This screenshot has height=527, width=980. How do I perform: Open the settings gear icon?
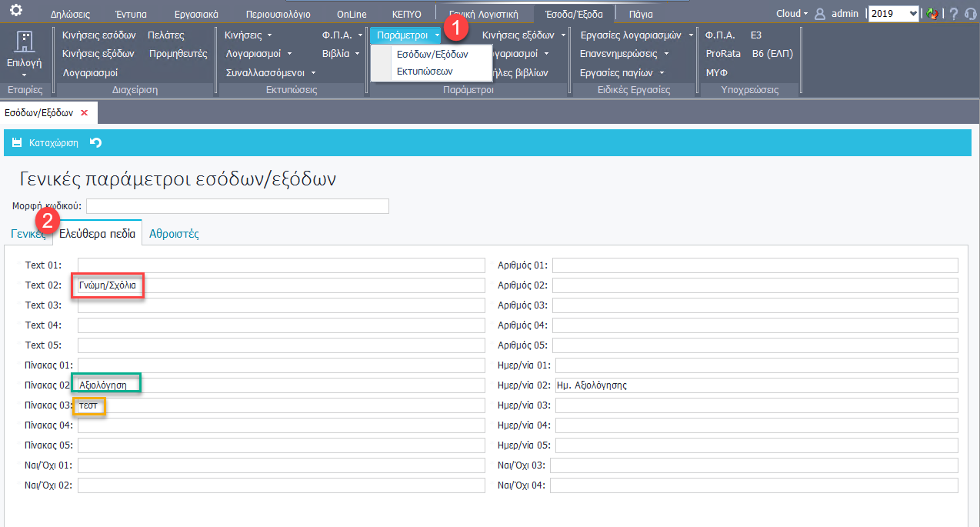tap(15, 12)
